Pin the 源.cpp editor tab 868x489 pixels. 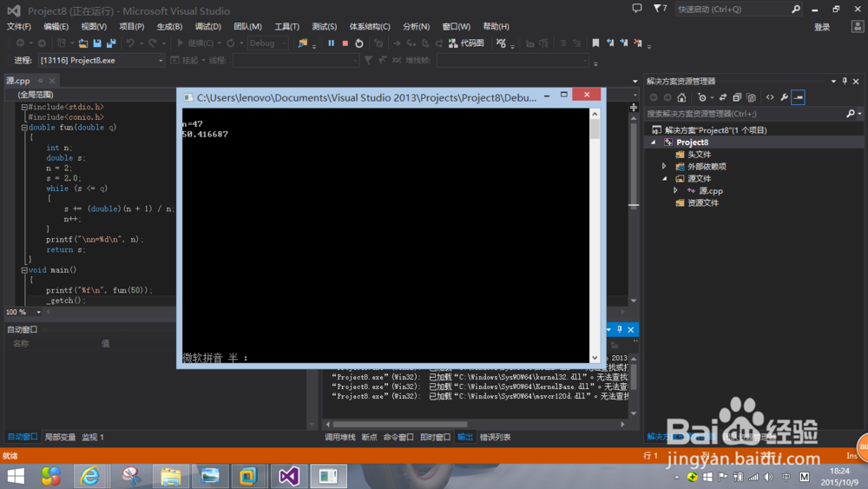click(40, 81)
